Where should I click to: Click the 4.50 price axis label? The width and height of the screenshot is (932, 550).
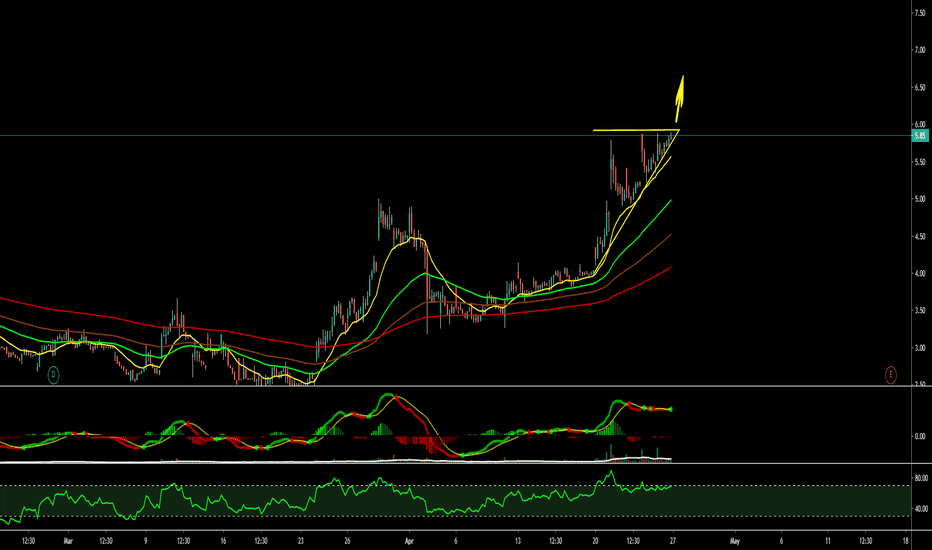(920, 236)
